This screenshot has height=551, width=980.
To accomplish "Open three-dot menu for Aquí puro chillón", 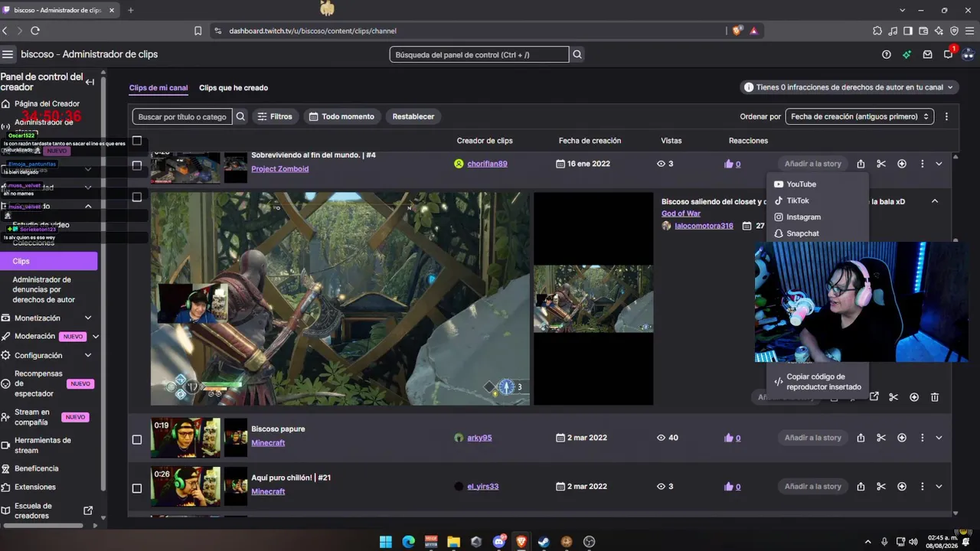I will (x=922, y=486).
